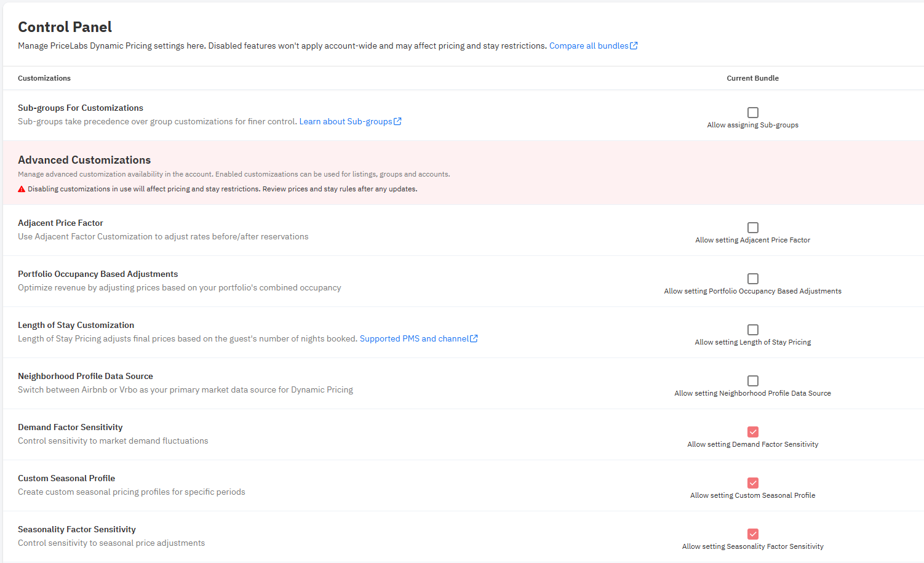
Task: Click external-link icon after Learn about Sub-groups
Action: click(397, 121)
